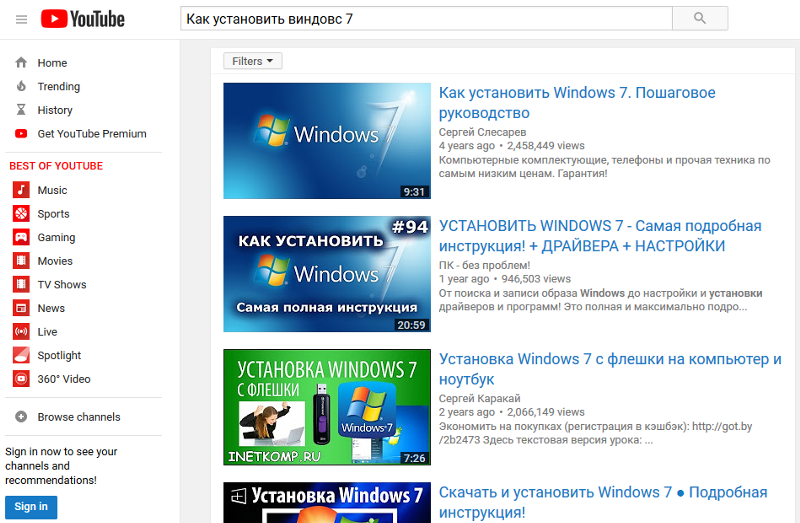
Task: Open "Скачать и установить Windows 7" title
Action: [603, 502]
